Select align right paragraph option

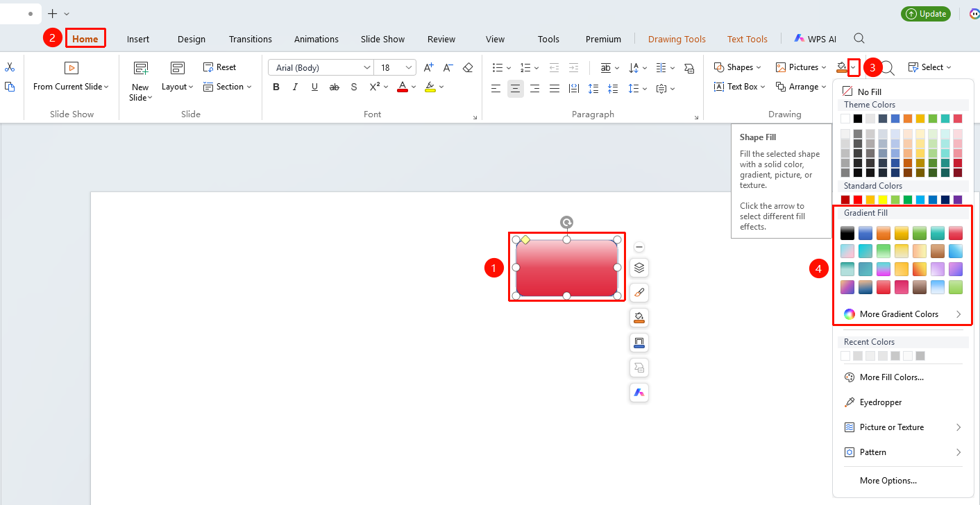click(x=534, y=88)
